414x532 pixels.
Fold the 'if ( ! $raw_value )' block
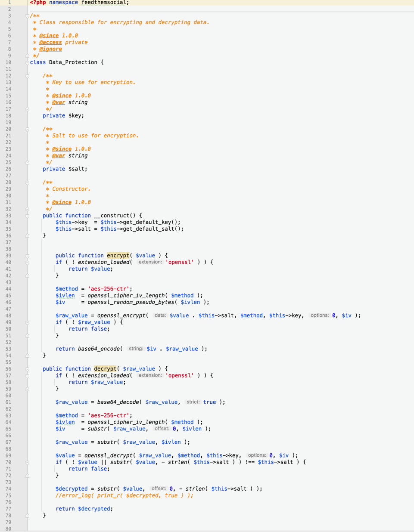click(x=27, y=322)
